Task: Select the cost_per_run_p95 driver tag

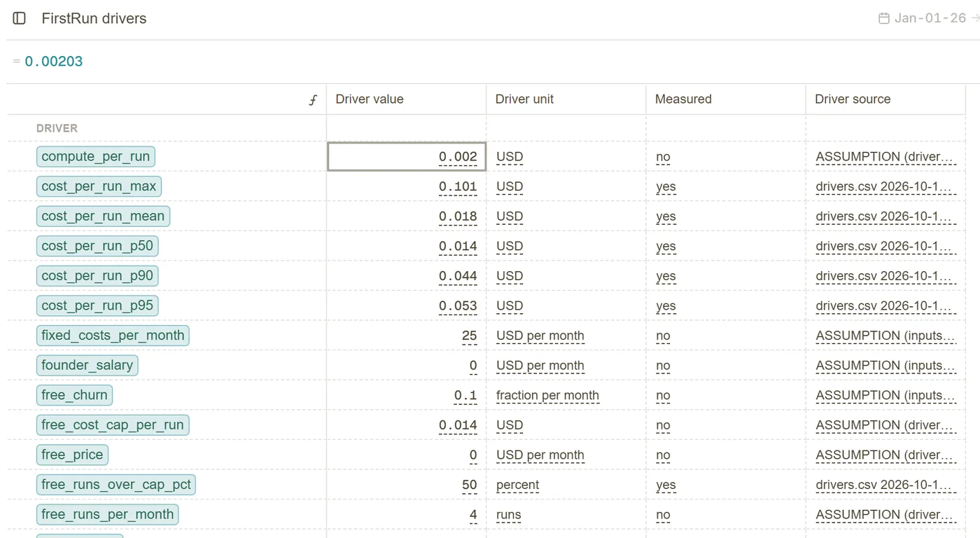Action: (97, 305)
